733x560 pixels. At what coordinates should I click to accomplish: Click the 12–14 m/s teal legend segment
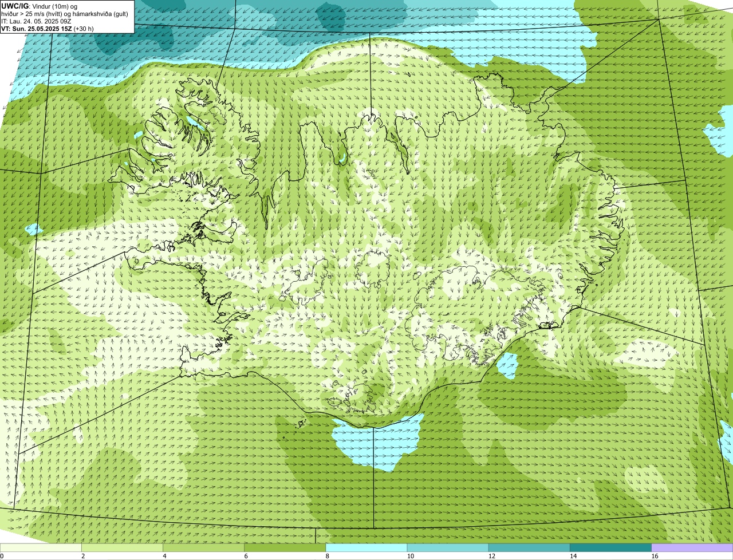pyautogui.click(x=529, y=547)
